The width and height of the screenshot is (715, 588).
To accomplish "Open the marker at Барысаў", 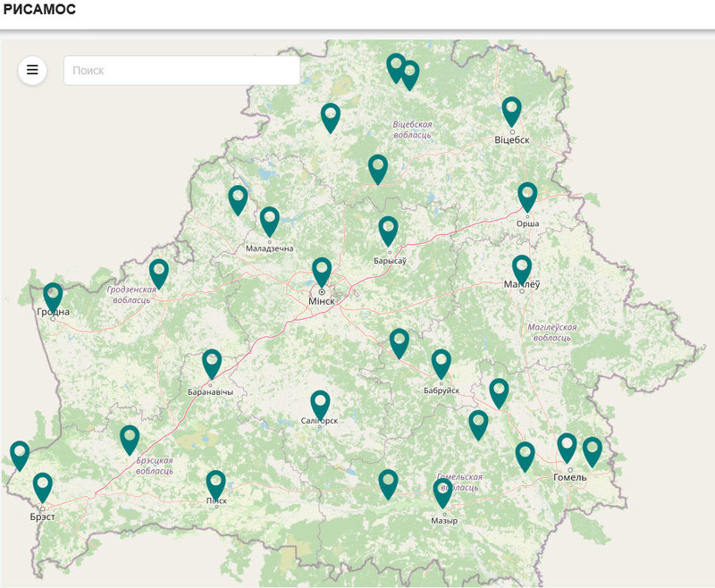I will 388,229.
